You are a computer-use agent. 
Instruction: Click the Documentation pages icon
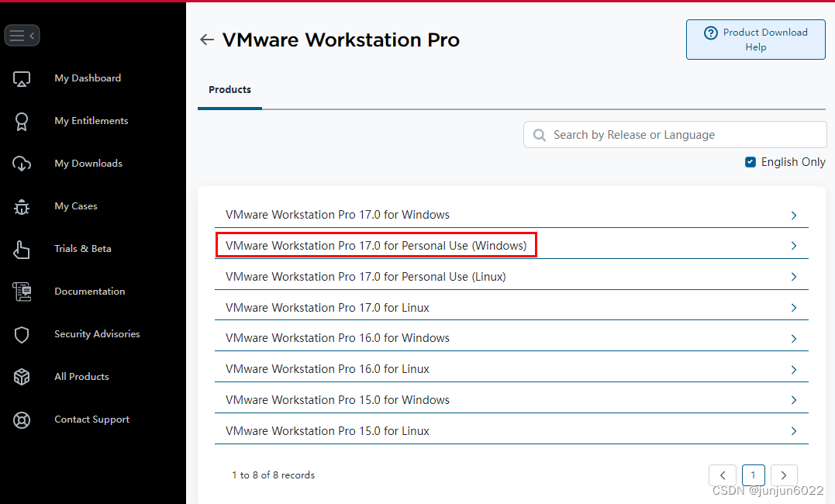[x=21, y=292]
